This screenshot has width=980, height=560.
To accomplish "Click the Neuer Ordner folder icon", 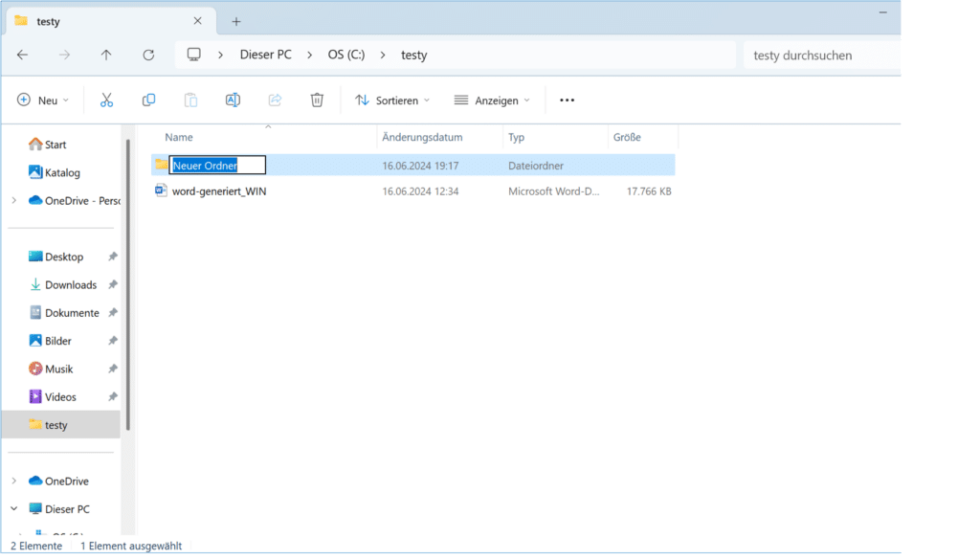I will pos(161,165).
